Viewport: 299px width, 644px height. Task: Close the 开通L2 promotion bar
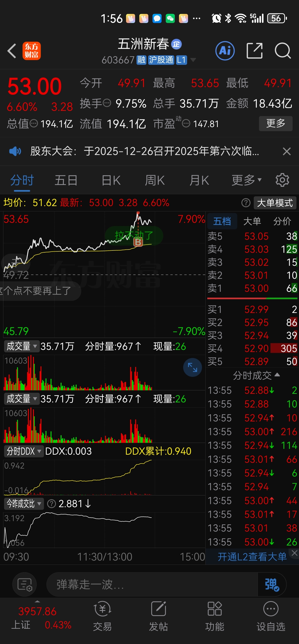click(x=294, y=553)
